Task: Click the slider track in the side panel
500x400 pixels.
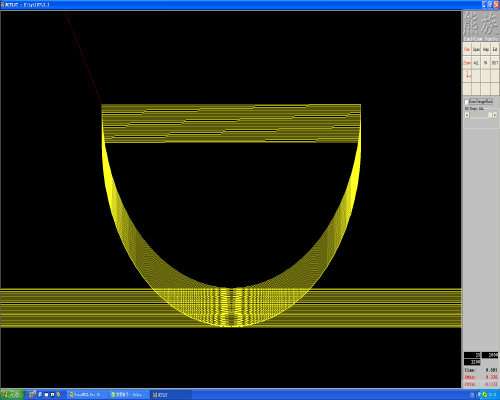Action: tap(481, 115)
